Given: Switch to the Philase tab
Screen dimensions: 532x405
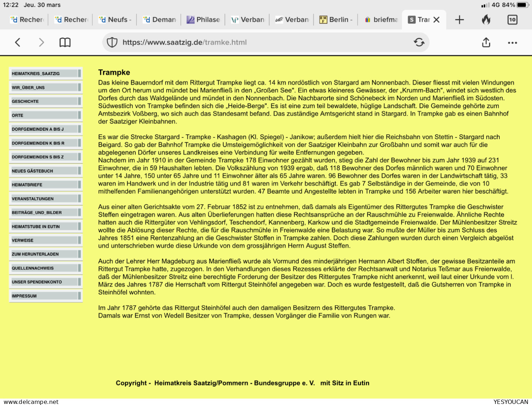Looking at the screenshot, I should (x=203, y=20).
